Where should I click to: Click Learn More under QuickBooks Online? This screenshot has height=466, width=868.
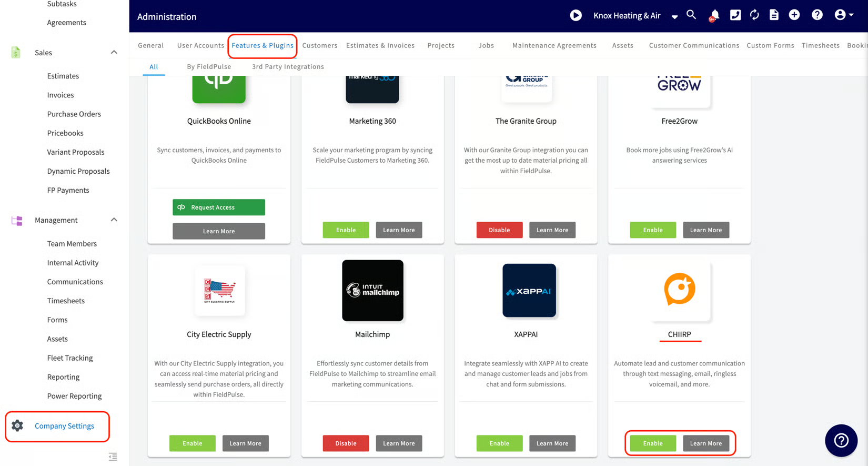click(219, 231)
